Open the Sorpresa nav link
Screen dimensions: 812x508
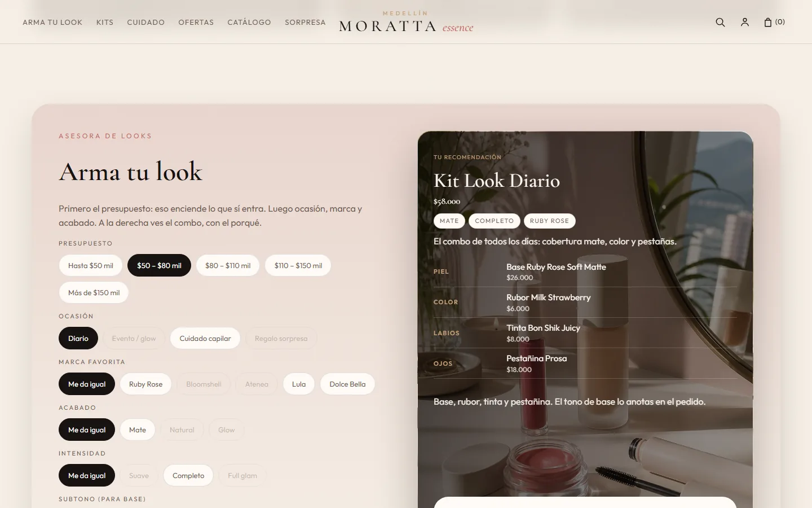[305, 23]
